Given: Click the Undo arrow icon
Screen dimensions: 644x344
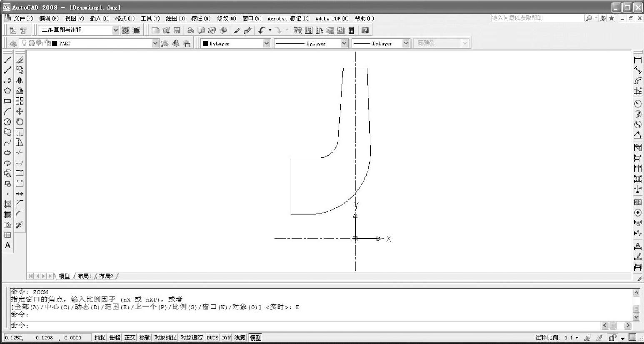Looking at the screenshot, I should tap(261, 30).
